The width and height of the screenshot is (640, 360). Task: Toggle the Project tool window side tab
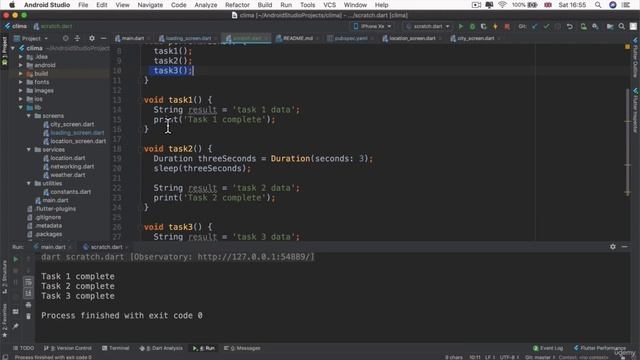pyautogui.click(x=4, y=51)
